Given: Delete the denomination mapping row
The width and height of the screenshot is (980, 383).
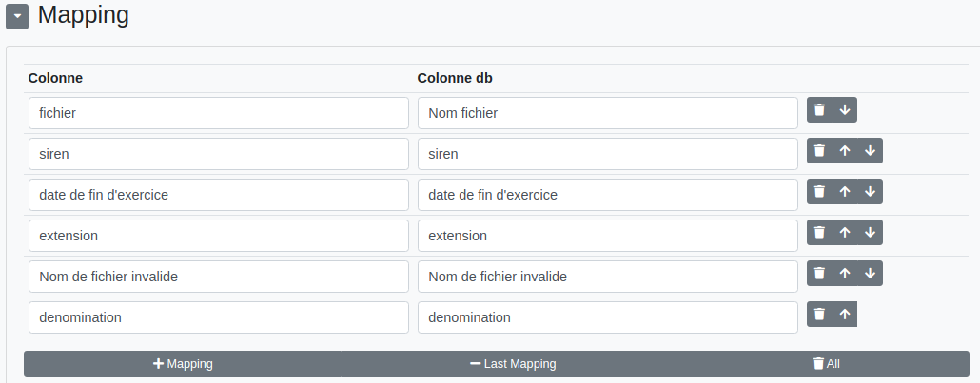Looking at the screenshot, I should point(819,315).
